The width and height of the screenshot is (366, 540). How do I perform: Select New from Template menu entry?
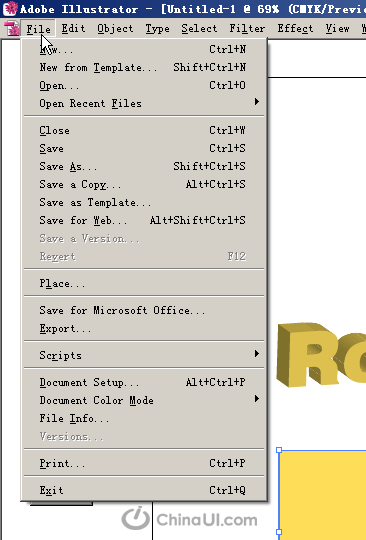pyautogui.click(x=144, y=67)
